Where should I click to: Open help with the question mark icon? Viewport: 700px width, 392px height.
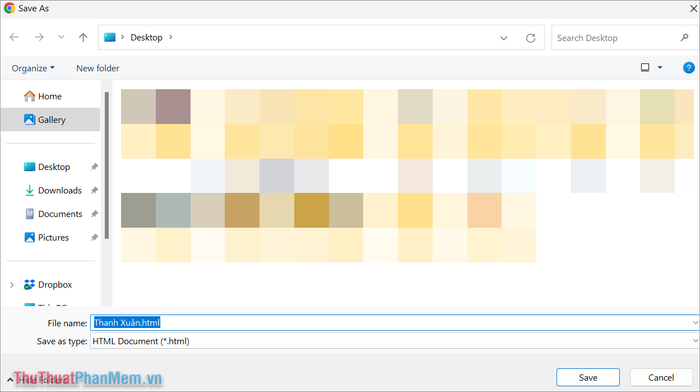coord(688,68)
